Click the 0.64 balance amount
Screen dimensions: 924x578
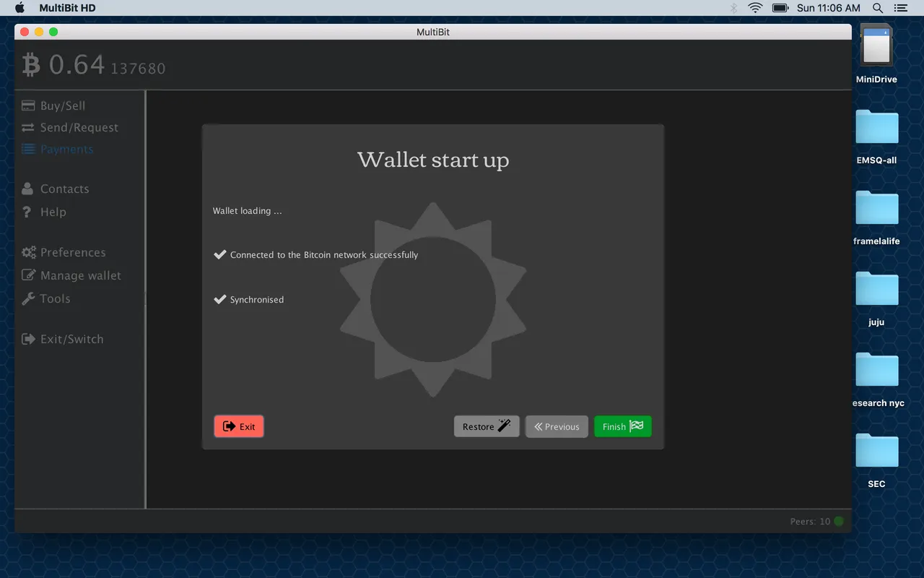click(x=77, y=65)
